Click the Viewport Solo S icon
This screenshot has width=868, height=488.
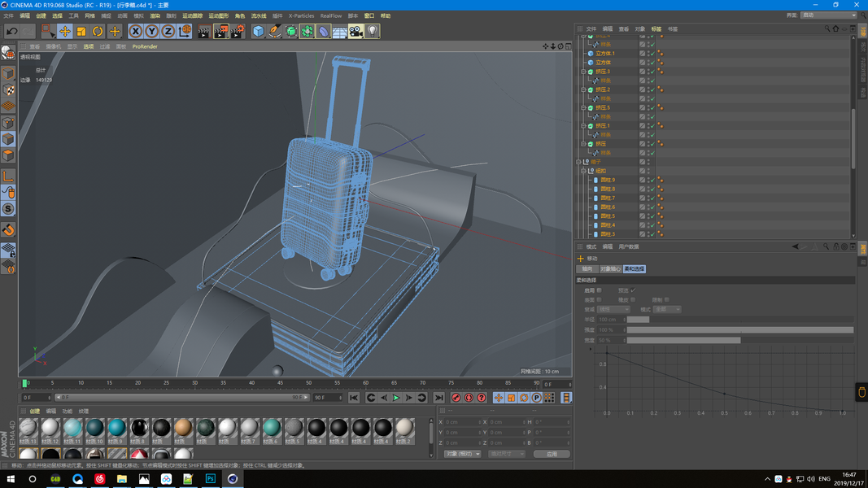[x=8, y=208]
